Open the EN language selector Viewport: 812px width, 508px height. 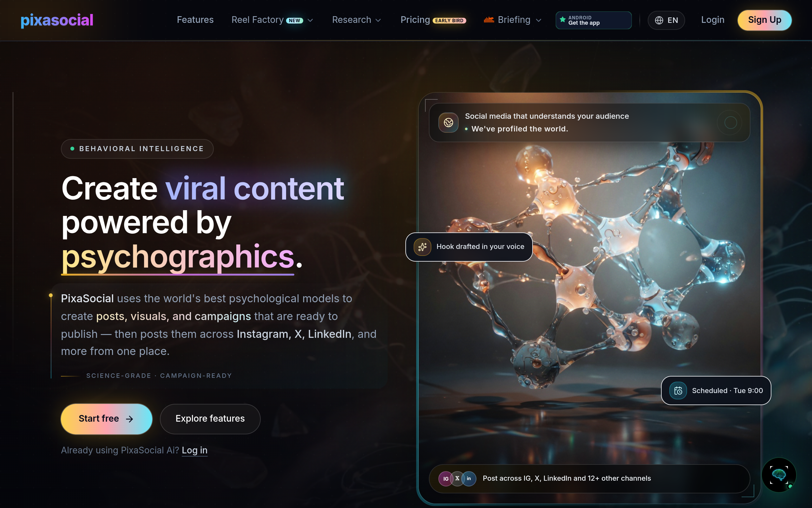point(666,21)
